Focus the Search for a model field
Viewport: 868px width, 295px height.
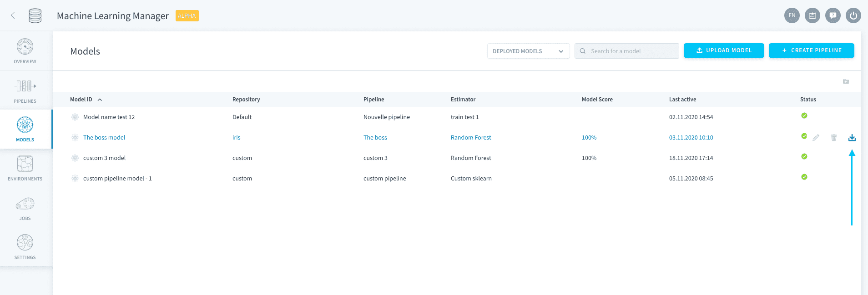[627, 51]
